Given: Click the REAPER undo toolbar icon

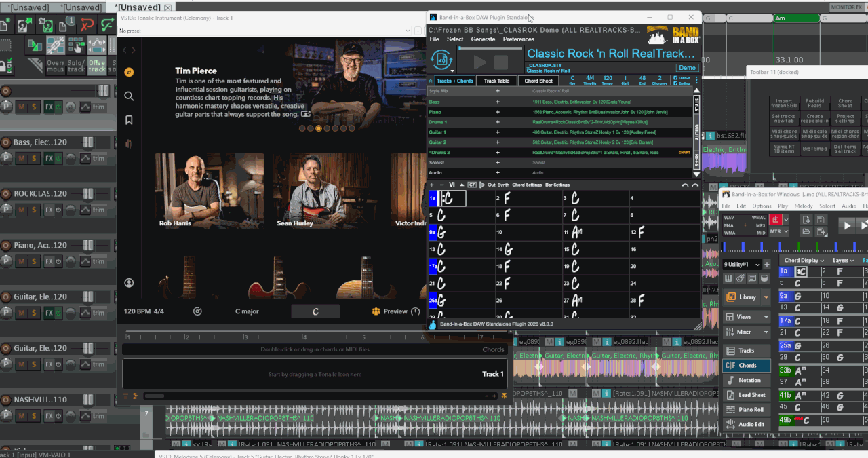Looking at the screenshot, I should tap(87, 26).
